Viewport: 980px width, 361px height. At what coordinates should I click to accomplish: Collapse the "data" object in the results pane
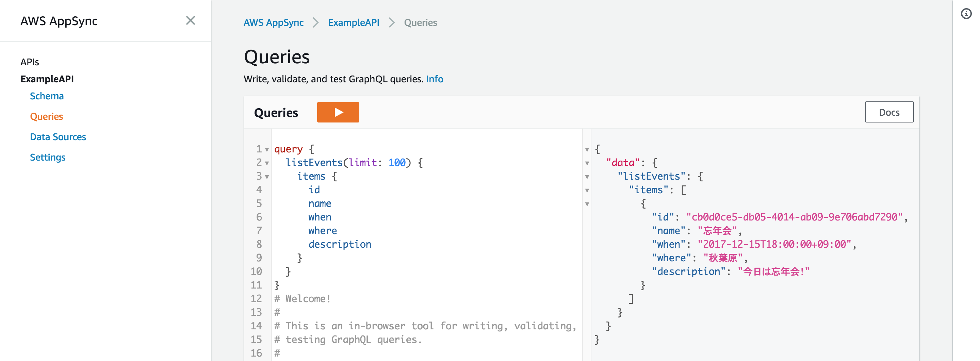(587, 164)
